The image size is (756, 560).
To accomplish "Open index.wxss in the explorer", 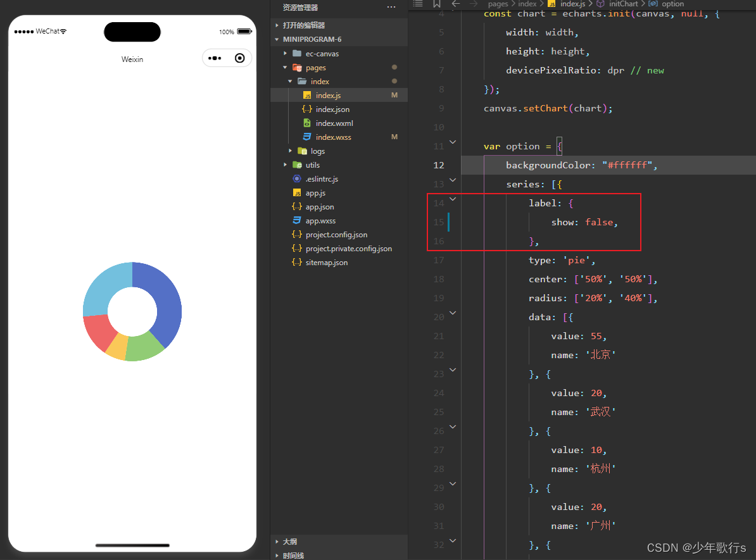I will click(x=339, y=137).
